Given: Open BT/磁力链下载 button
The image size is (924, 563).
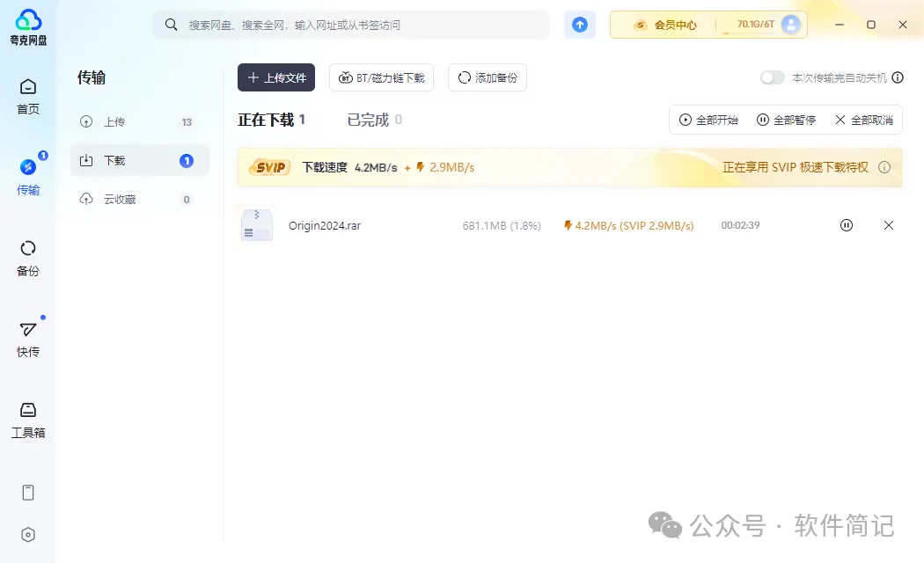Looking at the screenshot, I should tap(381, 77).
